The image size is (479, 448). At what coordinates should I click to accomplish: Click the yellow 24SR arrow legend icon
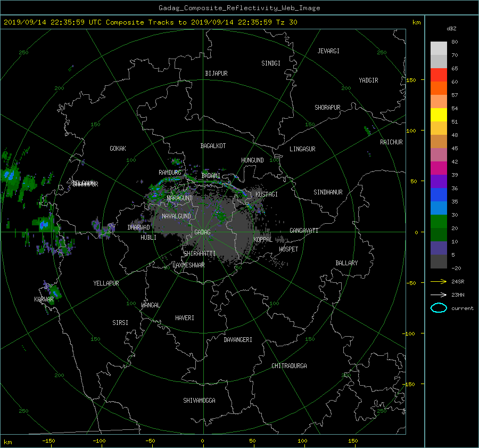(439, 281)
